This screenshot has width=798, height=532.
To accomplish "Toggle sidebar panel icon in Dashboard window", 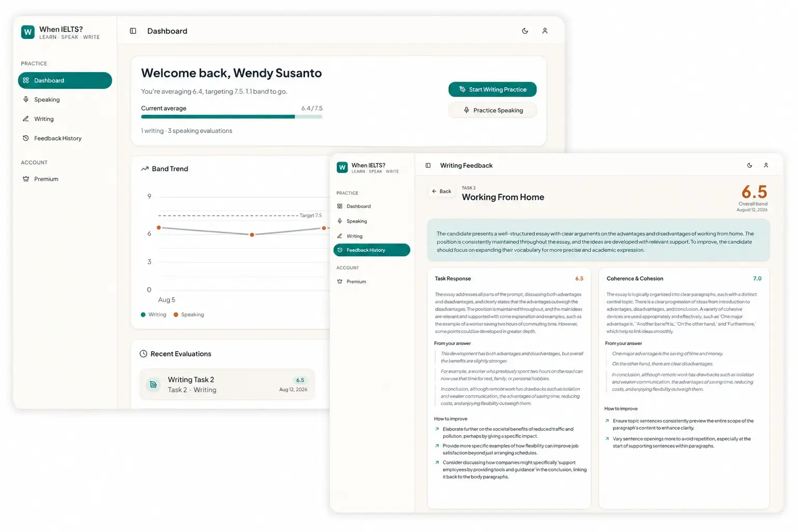I will click(x=133, y=31).
